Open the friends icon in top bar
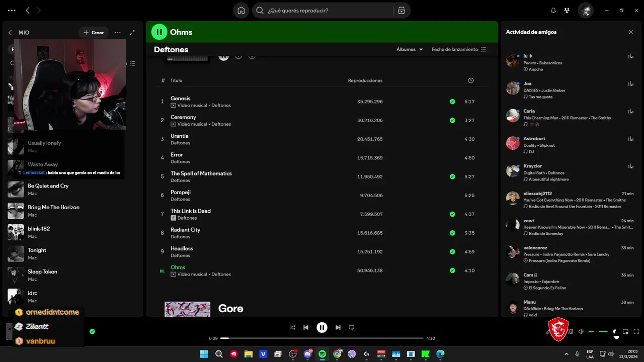The width and height of the screenshot is (644, 362). click(567, 10)
